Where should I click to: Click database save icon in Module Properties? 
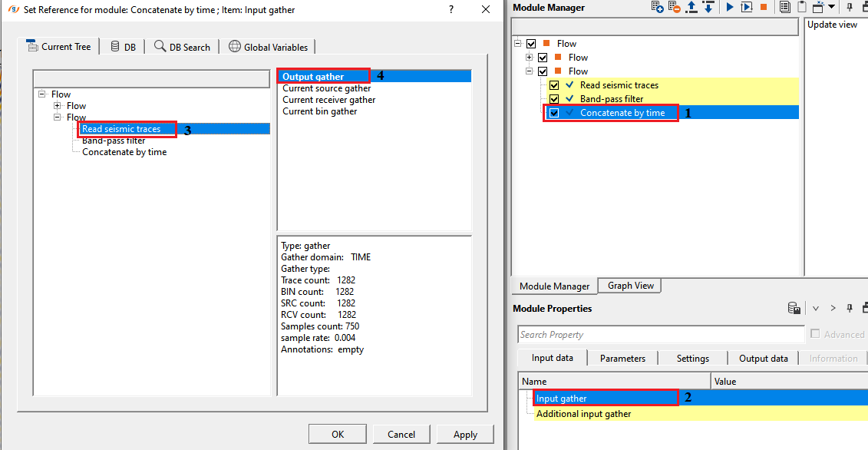click(x=794, y=308)
